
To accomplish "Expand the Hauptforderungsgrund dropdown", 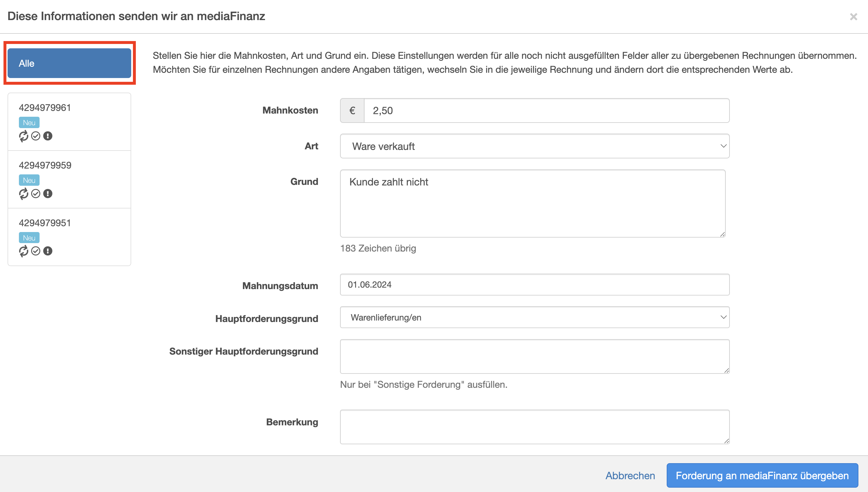I will 534,317.
